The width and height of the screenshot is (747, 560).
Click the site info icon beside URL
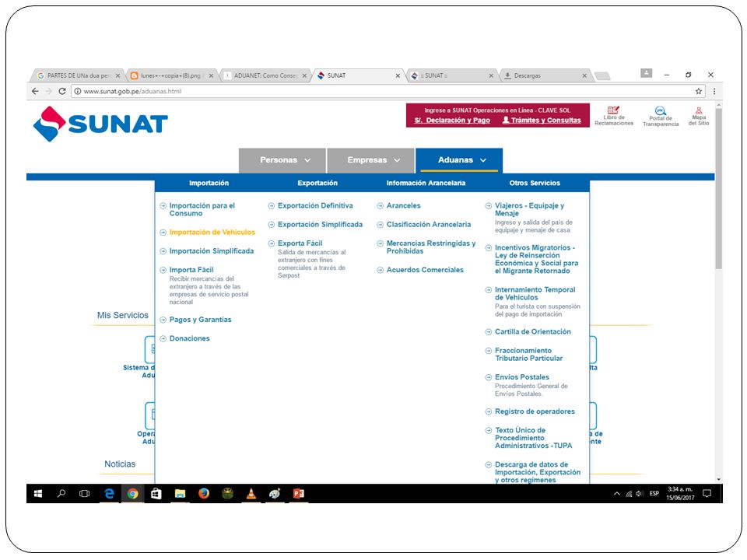click(77, 91)
